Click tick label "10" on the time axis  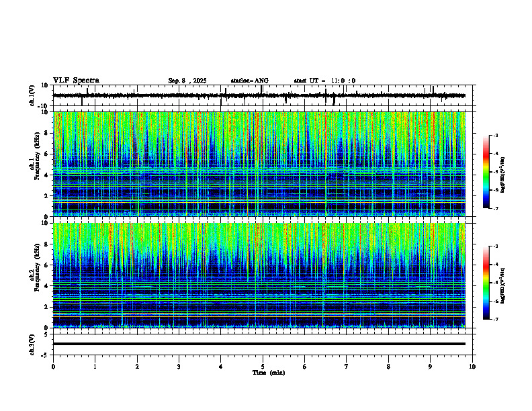tap(472, 367)
